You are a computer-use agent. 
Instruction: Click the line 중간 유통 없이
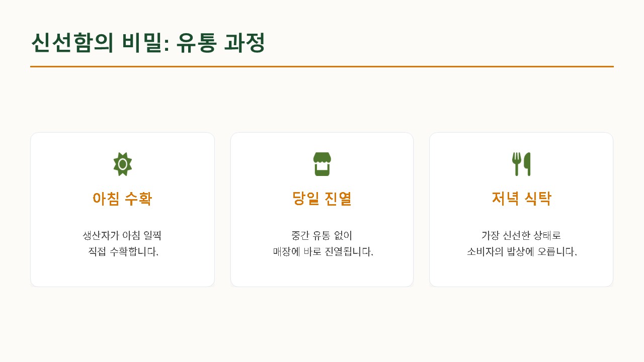pos(322,235)
